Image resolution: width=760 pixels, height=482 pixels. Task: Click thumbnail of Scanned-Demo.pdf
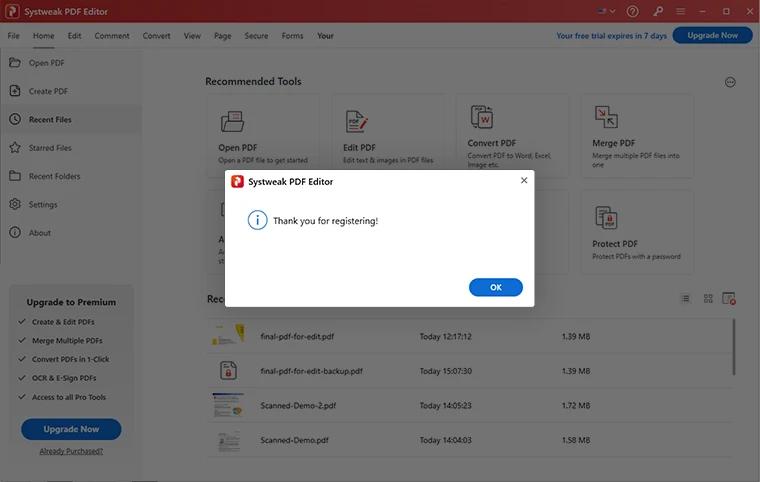click(x=228, y=440)
